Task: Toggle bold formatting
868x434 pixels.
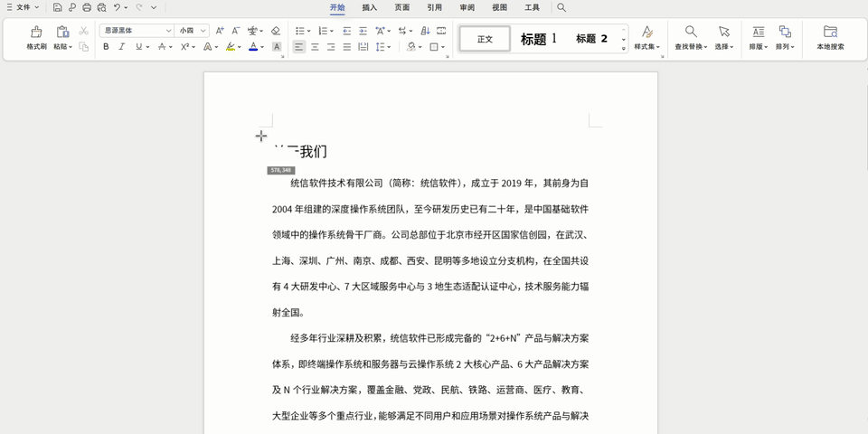Action: pyautogui.click(x=107, y=47)
